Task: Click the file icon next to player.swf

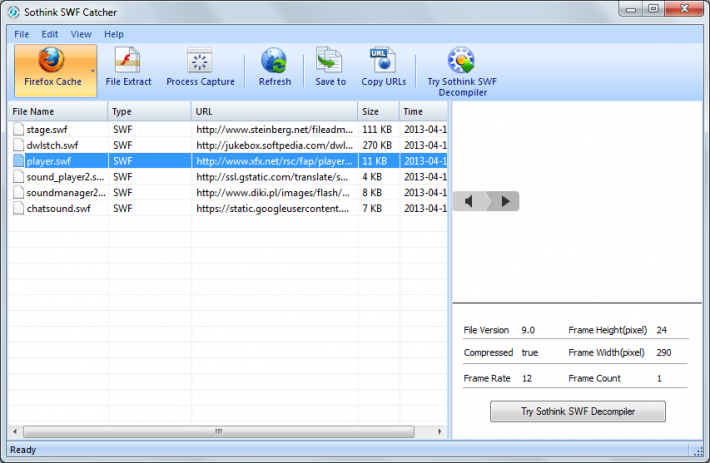Action: click(19, 161)
